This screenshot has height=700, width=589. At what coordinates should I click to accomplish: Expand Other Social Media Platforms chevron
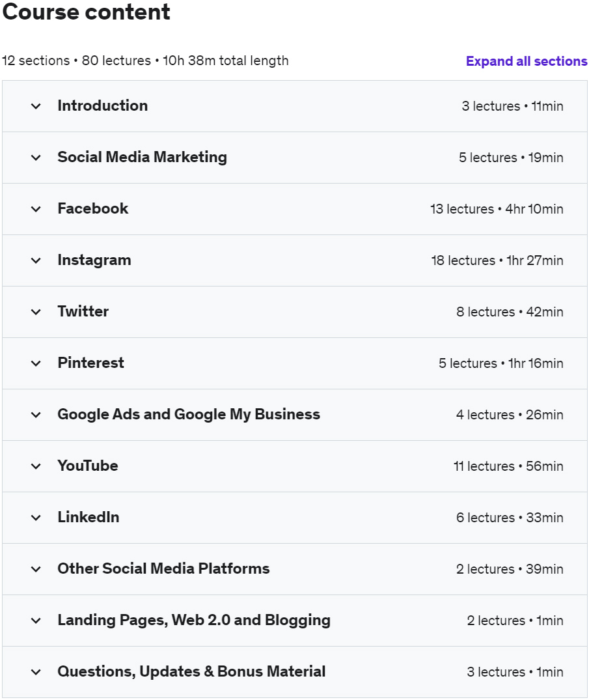click(36, 569)
